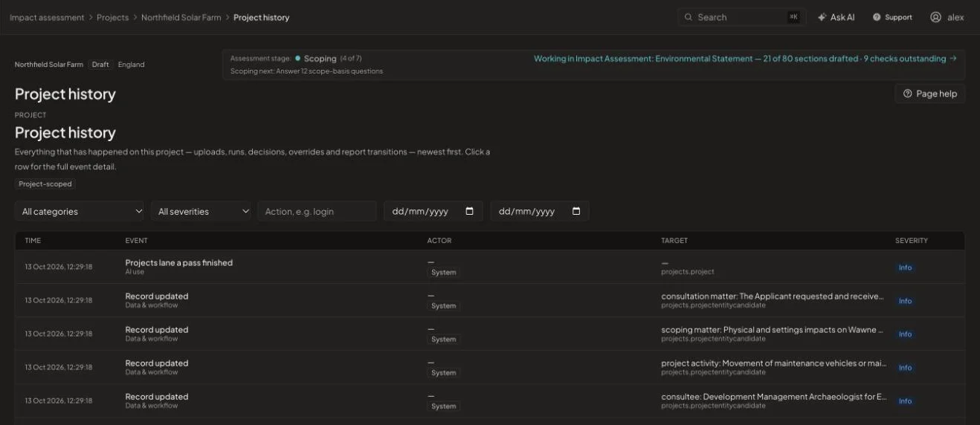
Task: Open the Environmental Statement working link
Action: pos(745,59)
